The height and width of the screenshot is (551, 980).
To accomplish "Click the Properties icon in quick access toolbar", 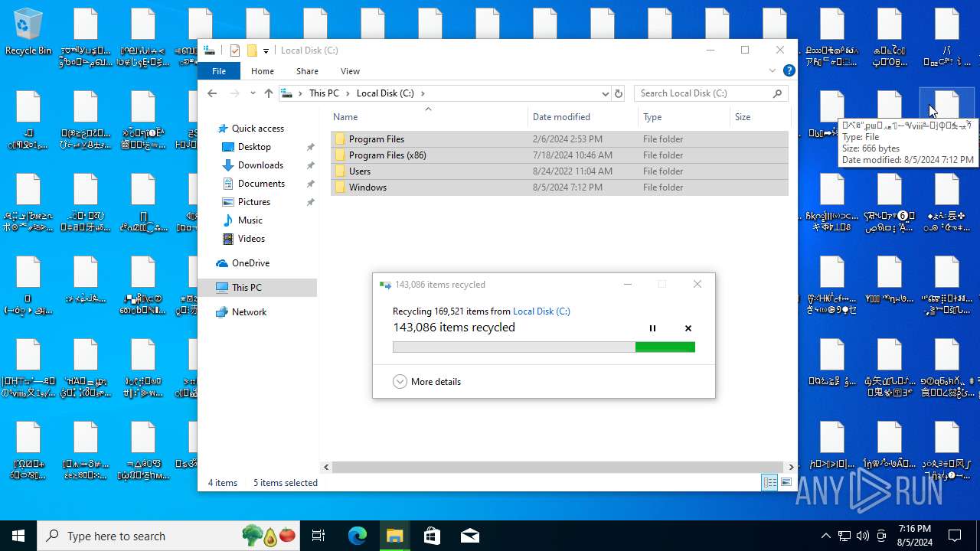I will [x=235, y=51].
